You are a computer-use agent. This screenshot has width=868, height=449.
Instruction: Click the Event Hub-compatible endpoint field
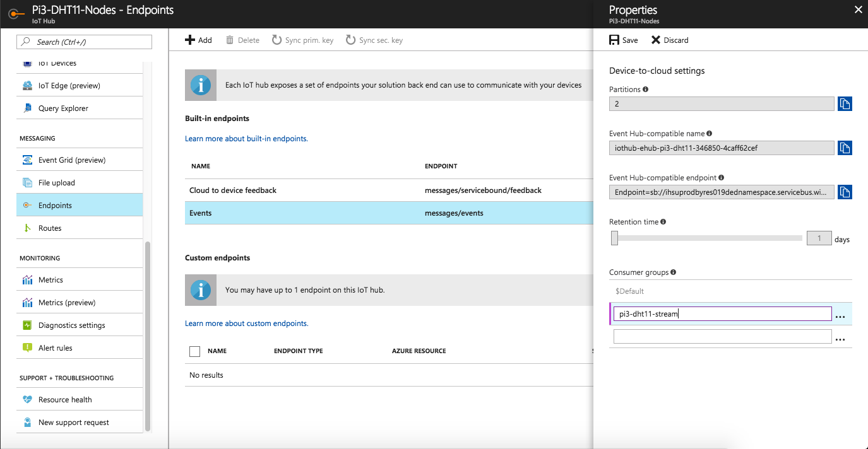(x=722, y=192)
